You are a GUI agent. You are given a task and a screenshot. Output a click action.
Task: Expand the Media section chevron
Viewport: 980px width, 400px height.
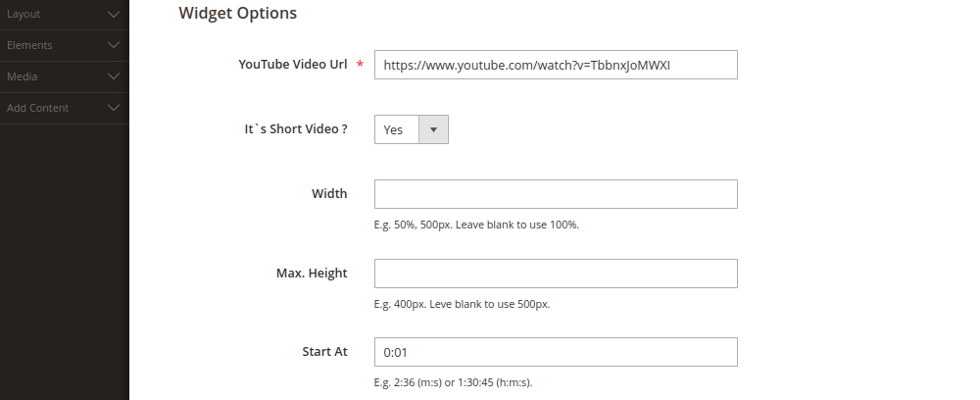(x=113, y=76)
